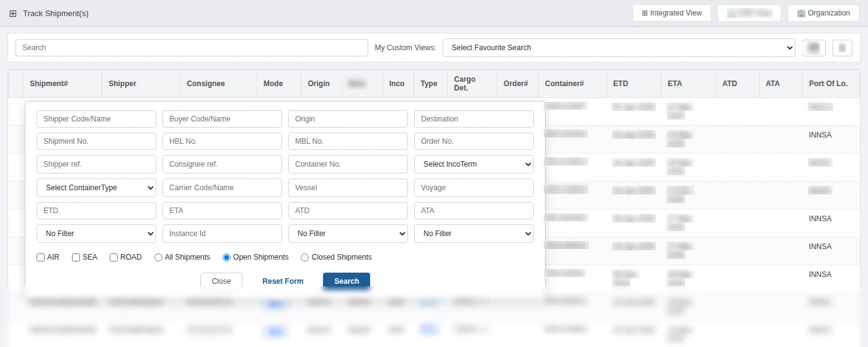Click the ETD date filter input
Screen dimensions: 868x347
pos(96,211)
